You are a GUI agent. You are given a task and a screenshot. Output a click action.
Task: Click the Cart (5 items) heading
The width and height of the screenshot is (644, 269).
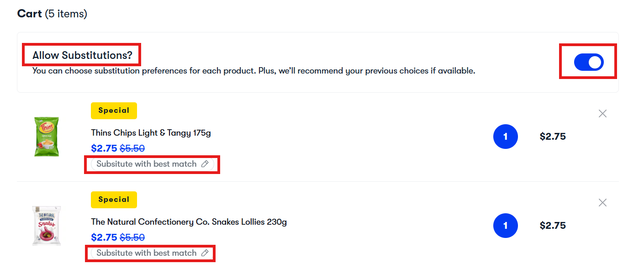[52, 14]
